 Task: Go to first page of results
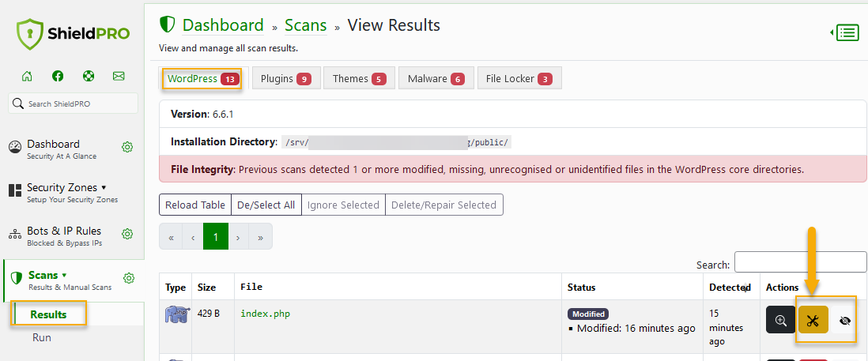(x=171, y=237)
